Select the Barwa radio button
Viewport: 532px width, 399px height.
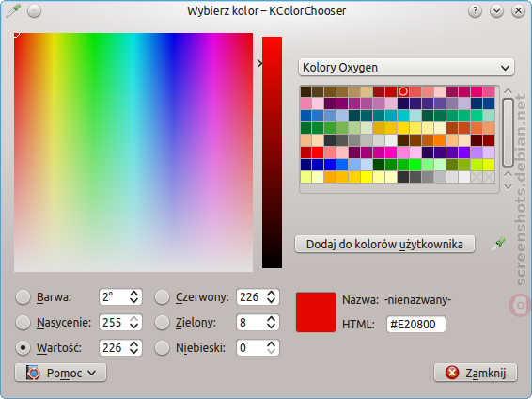[x=23, y=297]
